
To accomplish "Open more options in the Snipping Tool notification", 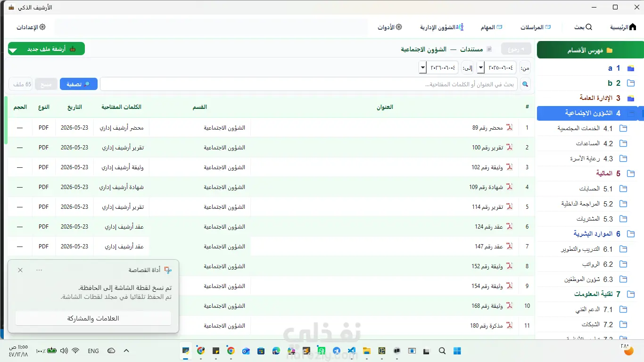I will click(39, 270).
